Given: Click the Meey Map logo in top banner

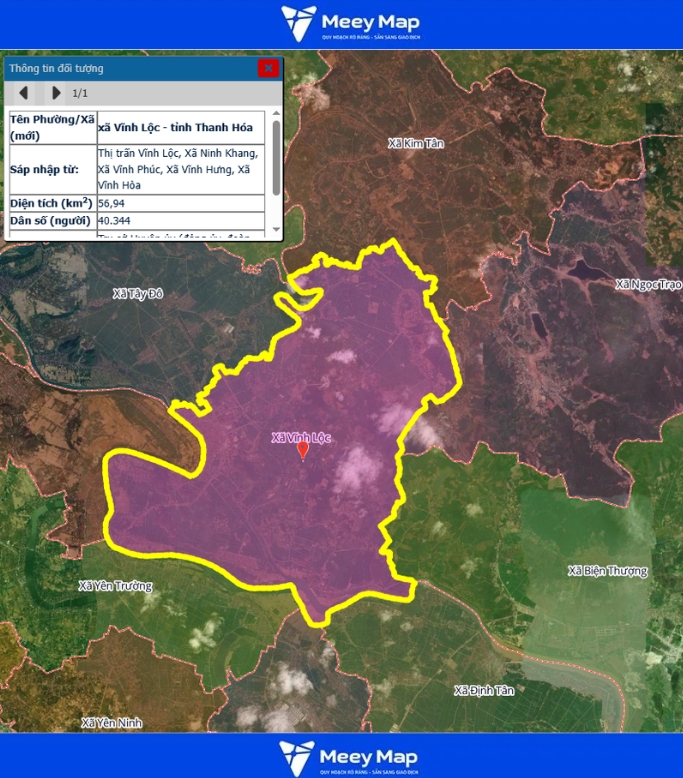Looking at the screenshot, I should 350,24.
